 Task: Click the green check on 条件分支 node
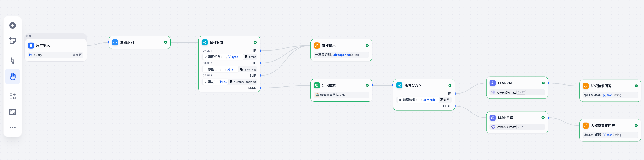[255, 42]
